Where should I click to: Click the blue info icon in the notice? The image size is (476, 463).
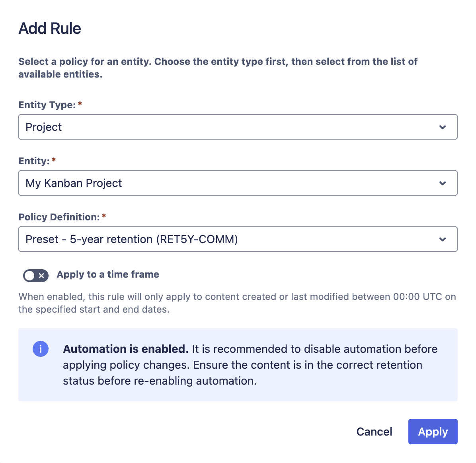coord(41,349)
